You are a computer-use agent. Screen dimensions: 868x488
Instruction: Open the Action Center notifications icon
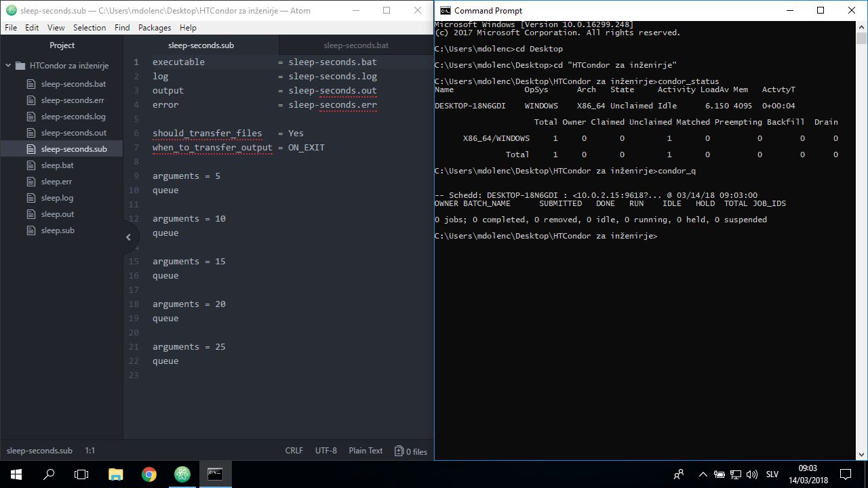(x=846, y=474)
